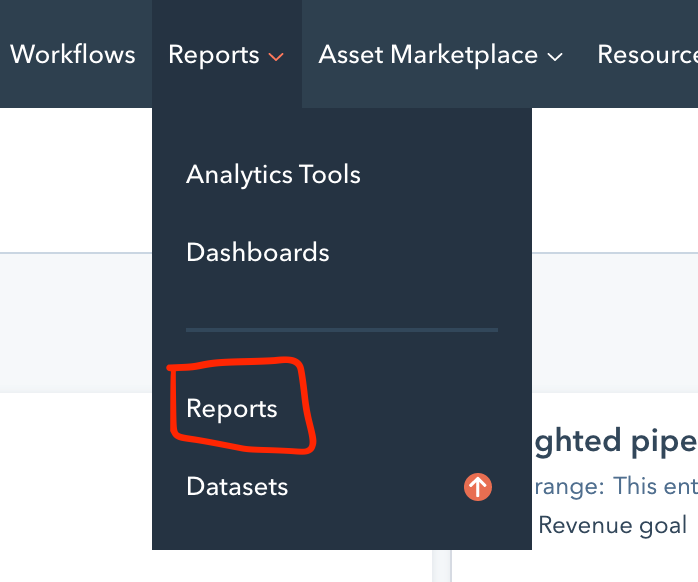
Task: Expand the Asset Marketplace chevron
Action: click(555, 57)
